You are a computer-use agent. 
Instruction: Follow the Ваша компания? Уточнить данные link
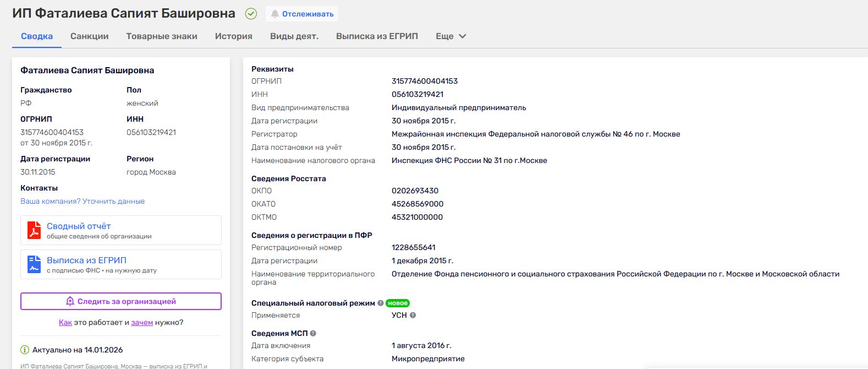tap(83, 202)
